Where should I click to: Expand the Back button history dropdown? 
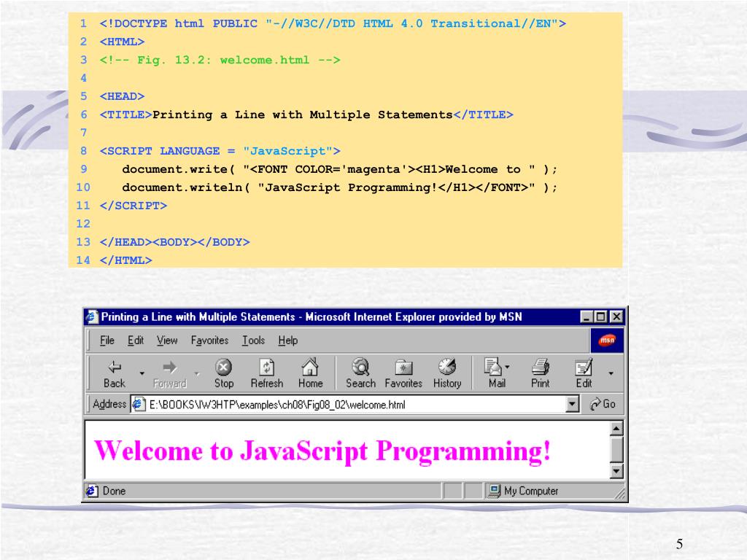point(142,373)
